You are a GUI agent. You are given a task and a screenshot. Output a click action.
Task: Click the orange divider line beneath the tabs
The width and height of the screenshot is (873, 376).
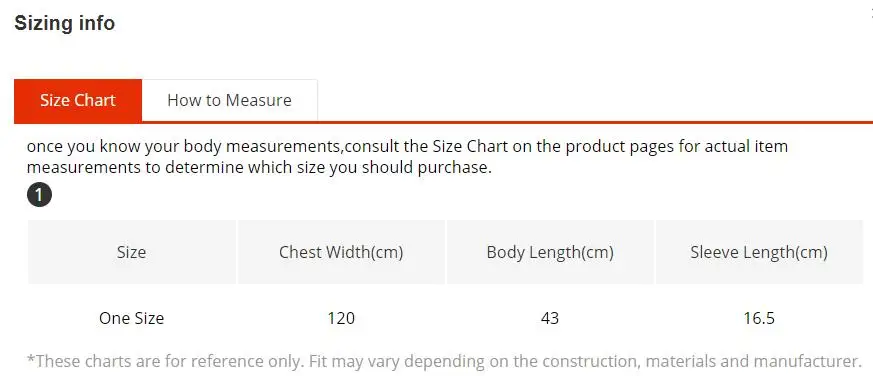point(443,122)
